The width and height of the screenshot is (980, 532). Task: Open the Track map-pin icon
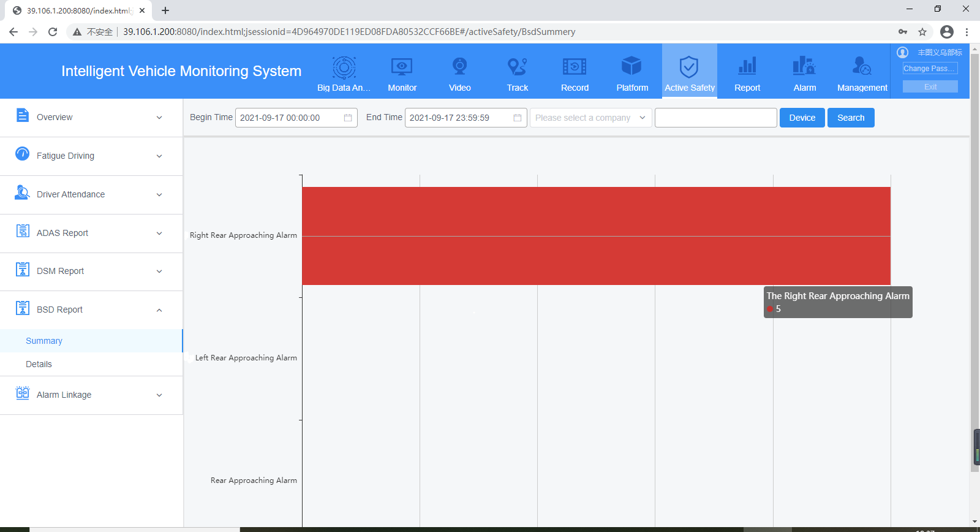tap(517, 67)
